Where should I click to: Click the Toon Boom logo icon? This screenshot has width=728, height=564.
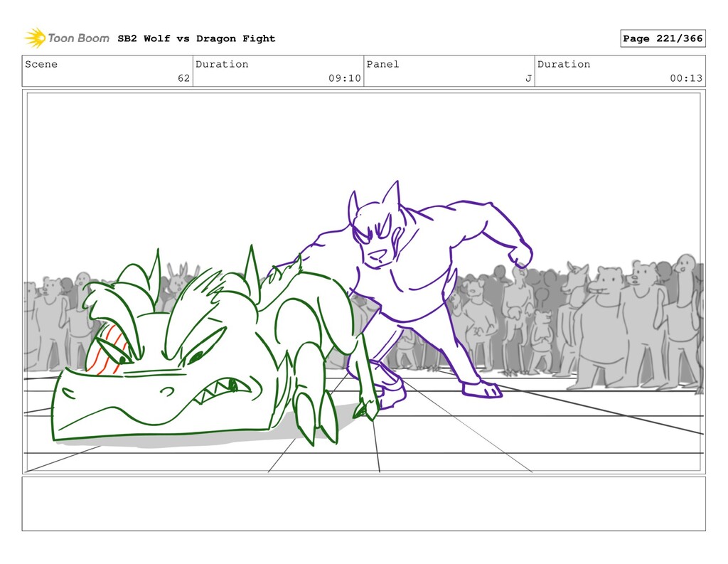coord(36,38)
